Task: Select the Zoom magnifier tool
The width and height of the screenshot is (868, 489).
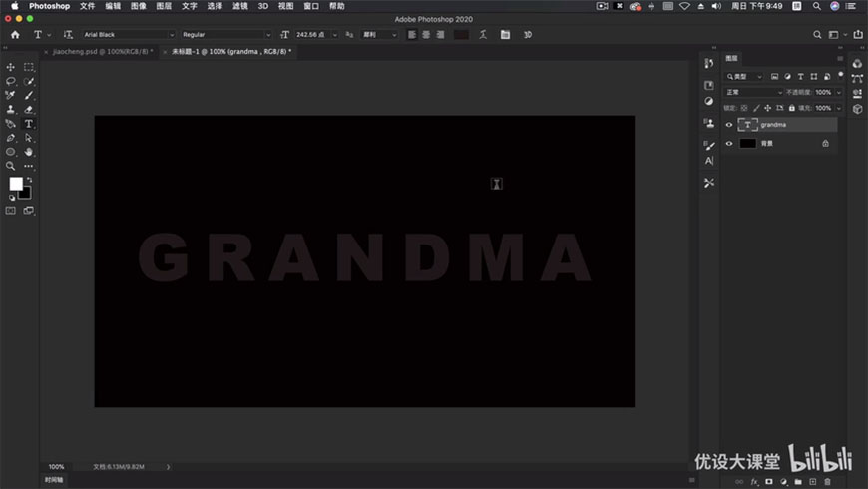Action: pos(11,166)
